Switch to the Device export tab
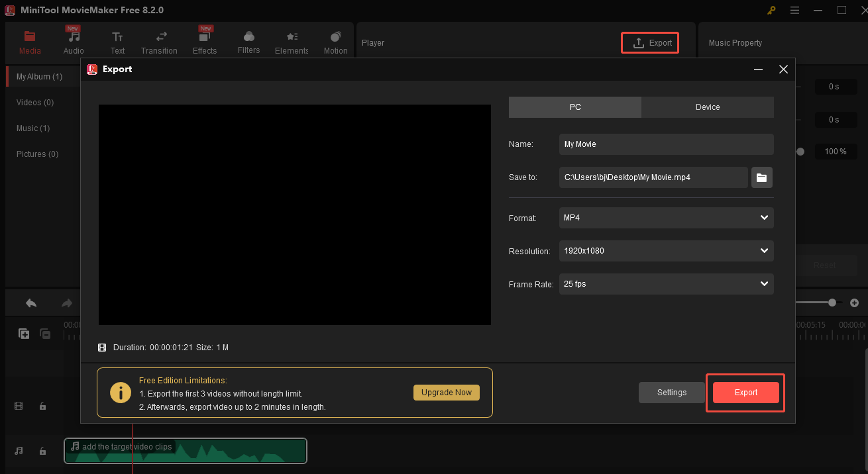 [x=708, y=107]
